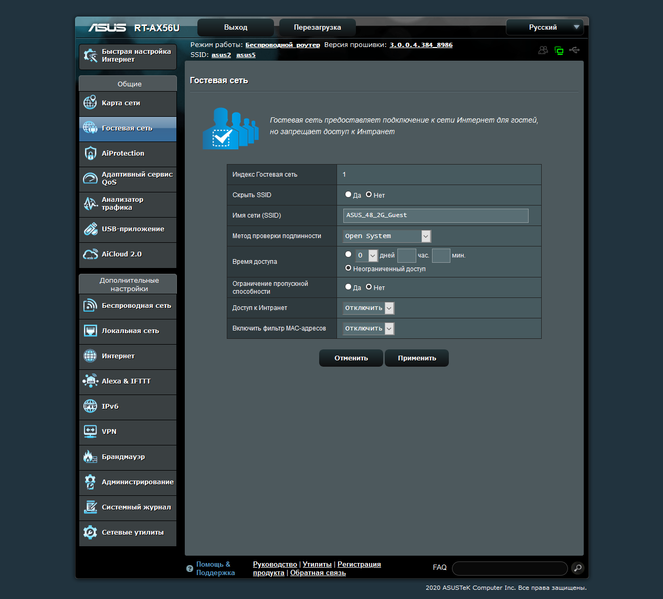
Task: Select Да for Скрыть SSID
Action: (348, 194)
